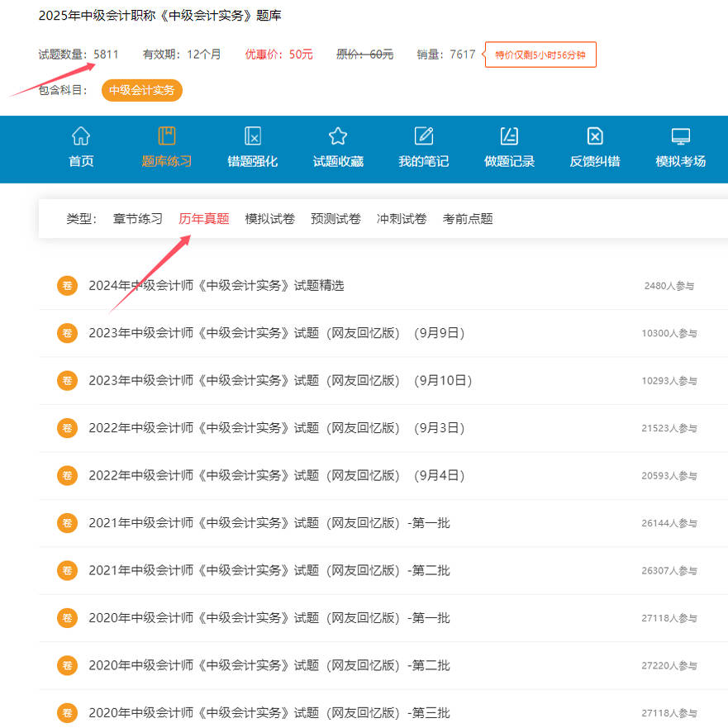Click 卷 badge of 2022年 9月3日 paper
Viewport: 728px width, 728px height.
pos(67,428)
